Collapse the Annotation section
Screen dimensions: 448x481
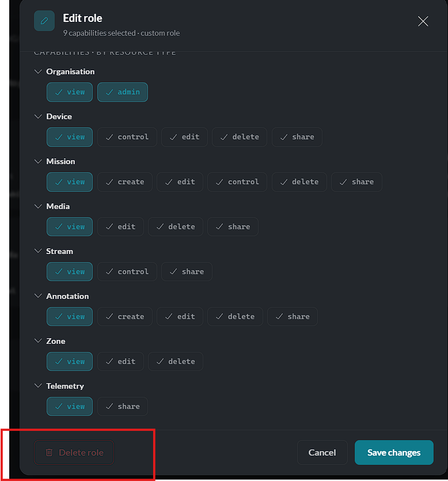(x=38, y=296)
